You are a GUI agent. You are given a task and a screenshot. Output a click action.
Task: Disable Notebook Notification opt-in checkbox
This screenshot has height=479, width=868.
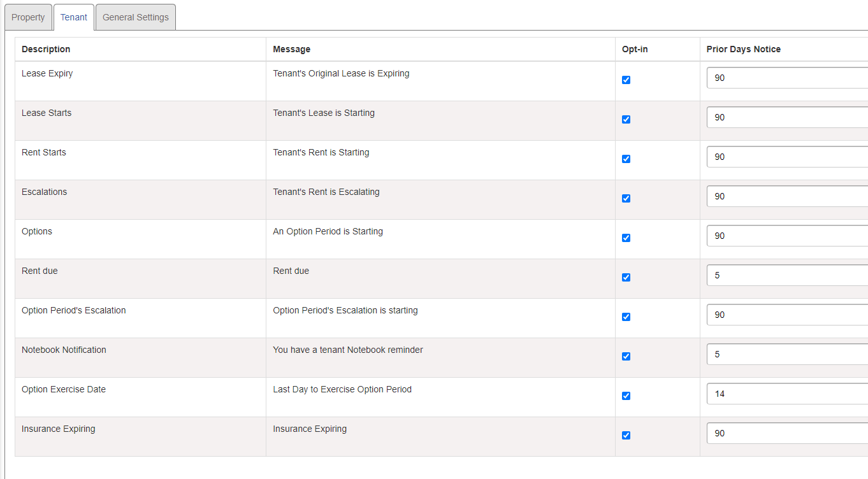pyautogui.click(x=626, y=356)
